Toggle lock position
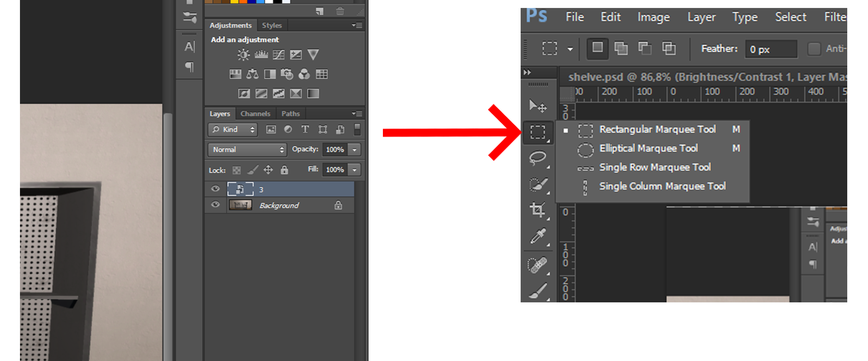Screen dimensions: 868x361 (x=268, y=170)
